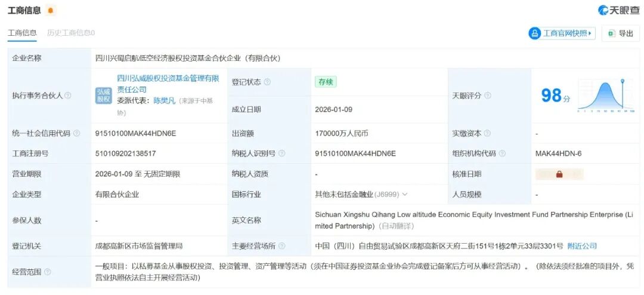The height and width of the screenshot is (295, 644).
Task: Click help icon next to 统一社会信用代码
Action: coord(76,133)
